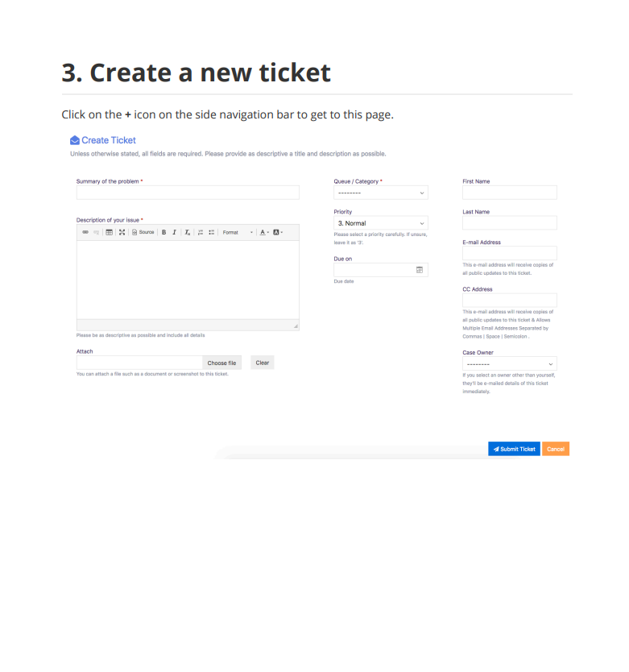Click the remove formatting icon
The height and width of the screenshot is (672, 629).
point(187,232)
